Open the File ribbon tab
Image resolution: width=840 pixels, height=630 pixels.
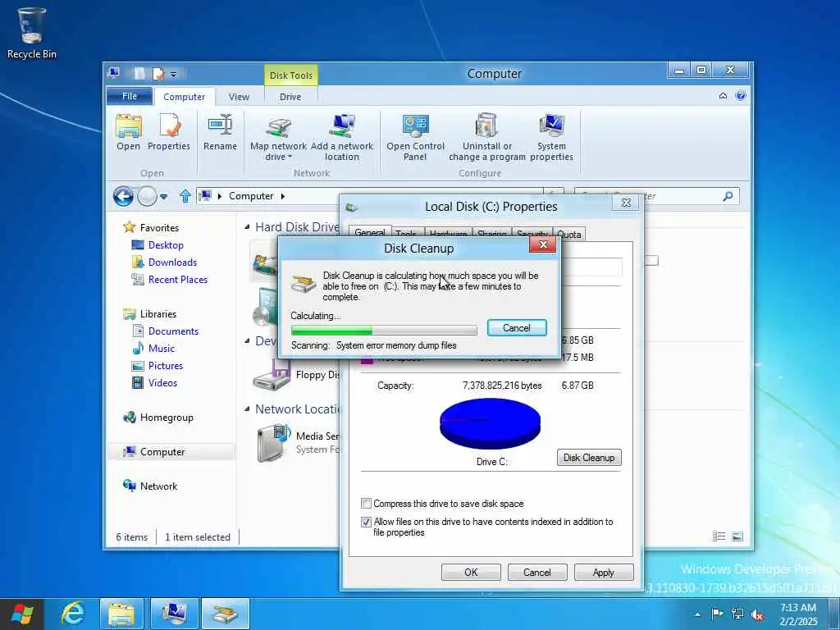coord(130,97)
